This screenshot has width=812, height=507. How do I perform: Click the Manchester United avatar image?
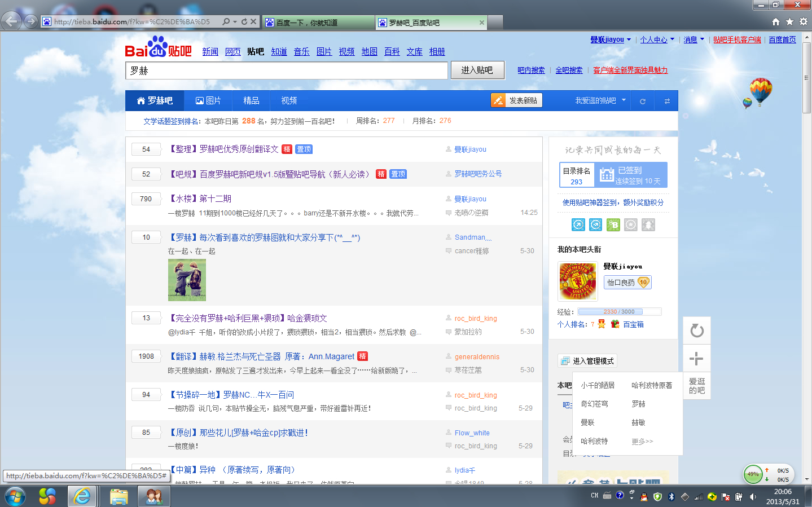[577, 281]
